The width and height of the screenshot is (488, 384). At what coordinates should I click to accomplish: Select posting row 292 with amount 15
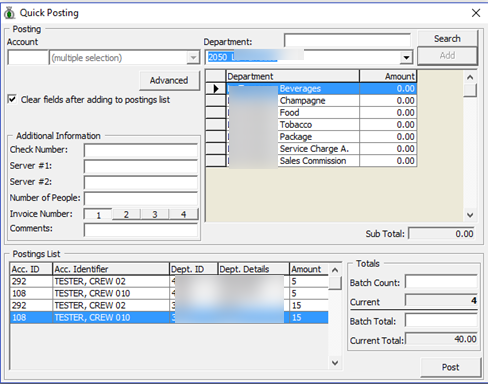click(x=169, y=305)
